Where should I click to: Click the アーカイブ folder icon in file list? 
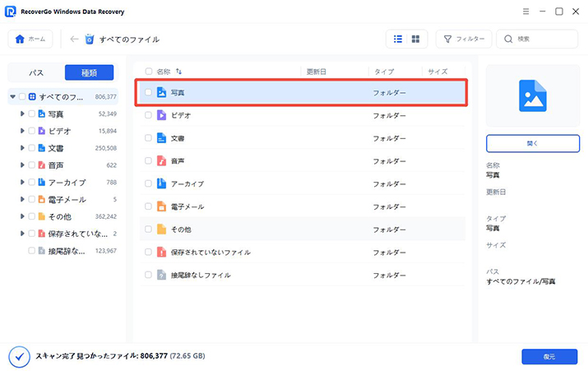point(161,183)
